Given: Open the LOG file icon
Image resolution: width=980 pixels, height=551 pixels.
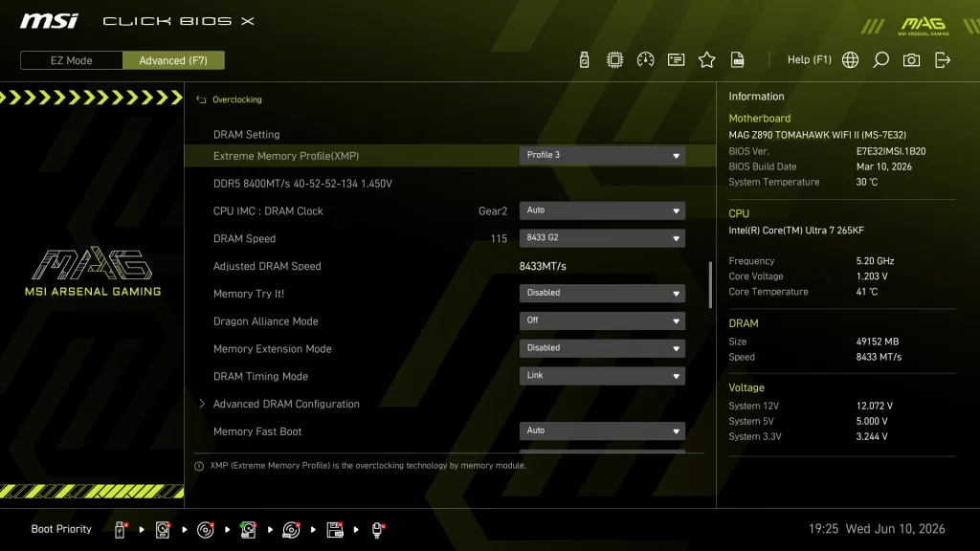Looking at the screenshot, I should (737, 60).
